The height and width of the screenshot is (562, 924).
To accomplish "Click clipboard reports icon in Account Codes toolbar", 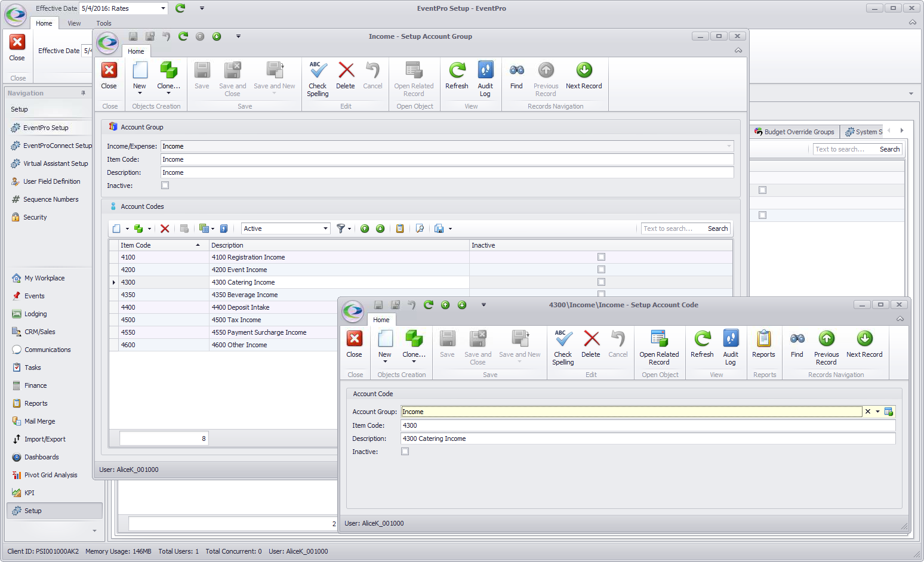I will (x=400, y=228).
